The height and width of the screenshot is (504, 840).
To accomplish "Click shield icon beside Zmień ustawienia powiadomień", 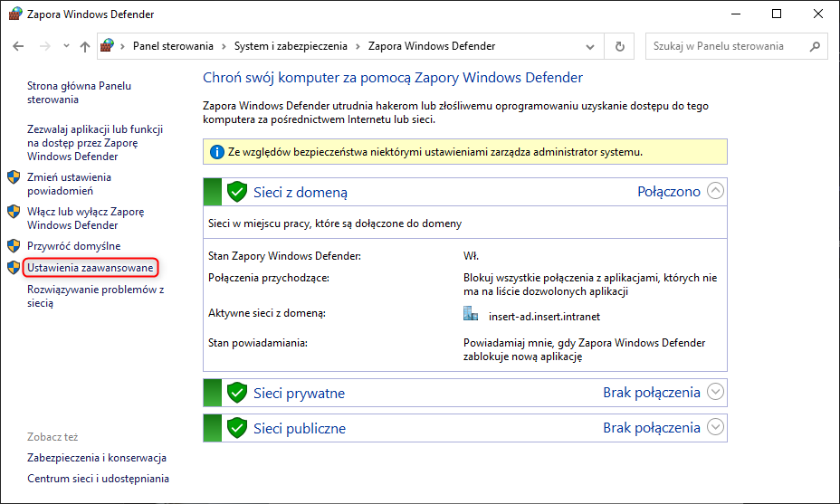I will point(14,177).
